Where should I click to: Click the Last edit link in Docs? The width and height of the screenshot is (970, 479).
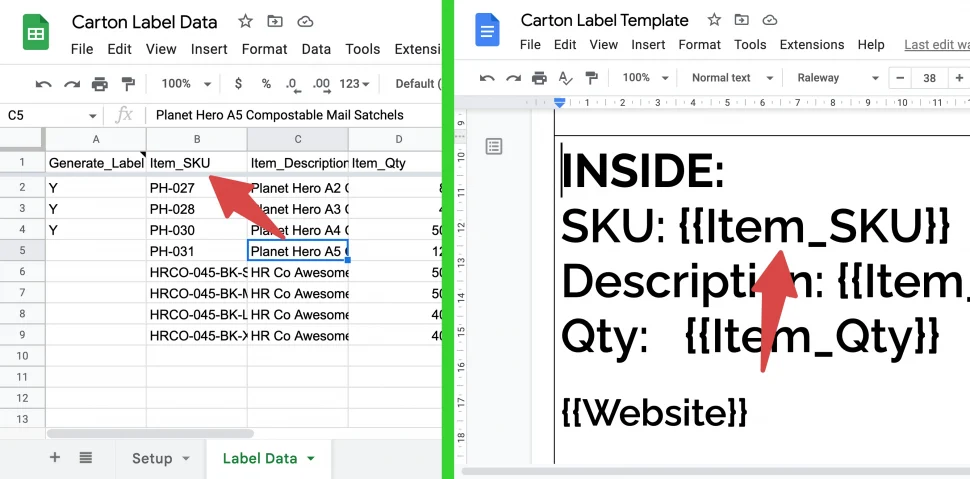(x=936, y=44)
